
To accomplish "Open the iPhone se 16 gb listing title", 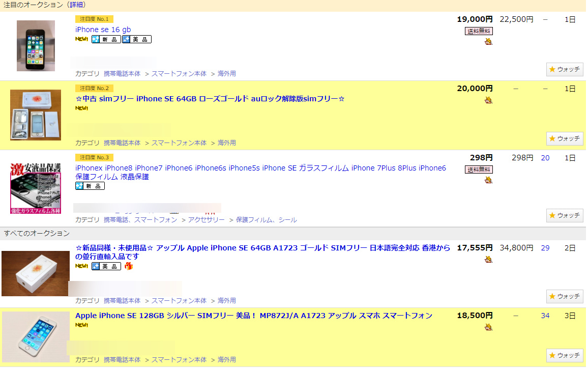I will (x=103, y=30).
